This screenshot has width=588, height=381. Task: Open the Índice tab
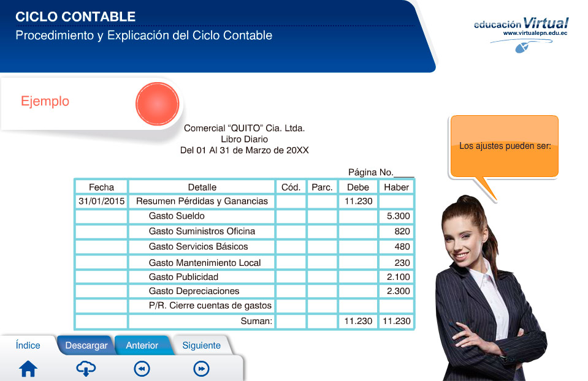(28, 345)
